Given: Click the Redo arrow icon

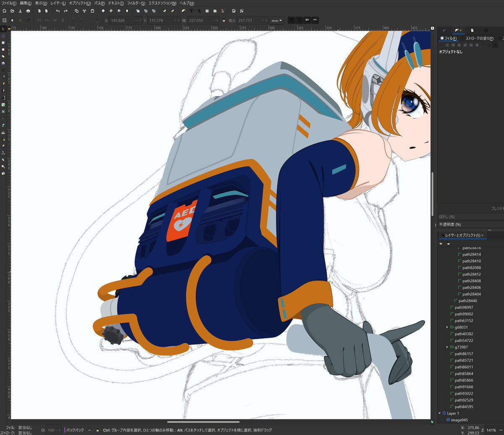Looking at the screenshot, I should (x=66, y=11).
